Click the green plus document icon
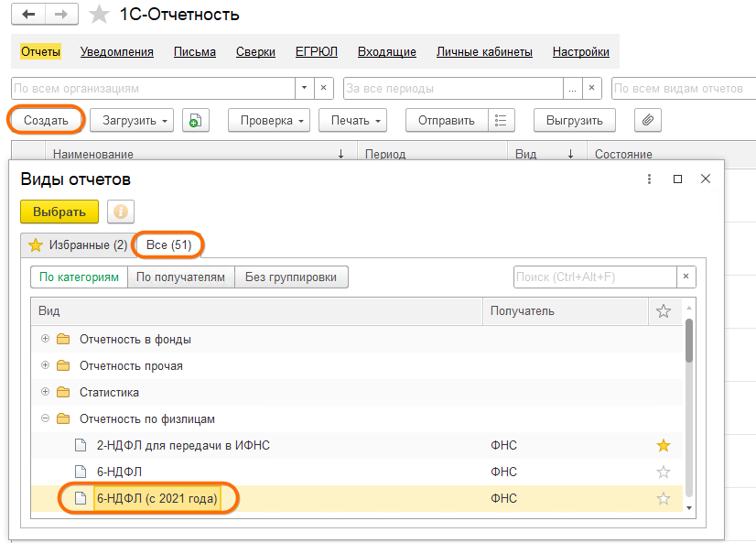The width and height of the screenshot is (756, 543). pyautogui.click(x=195, y=121)
